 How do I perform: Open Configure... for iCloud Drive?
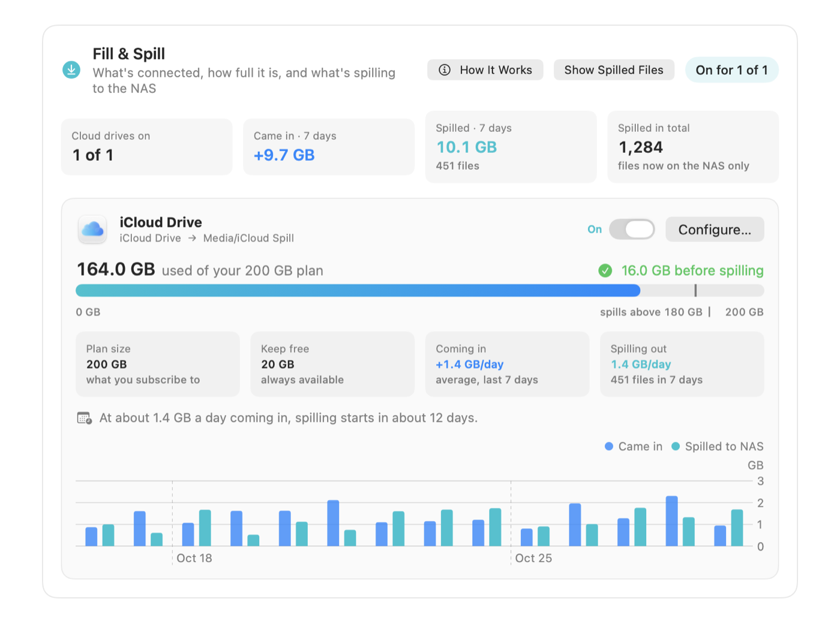pos(715,229)
